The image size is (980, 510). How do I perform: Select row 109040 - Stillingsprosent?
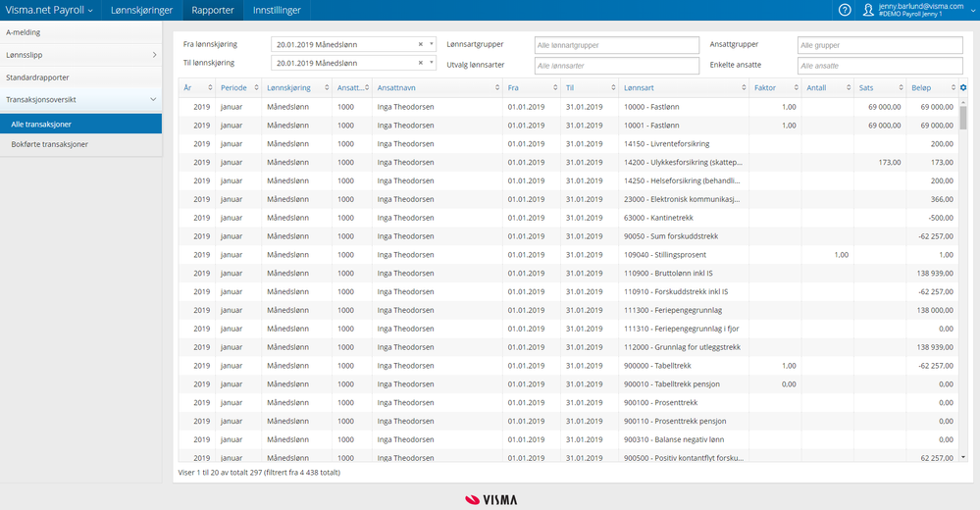(x=569, y=254)
